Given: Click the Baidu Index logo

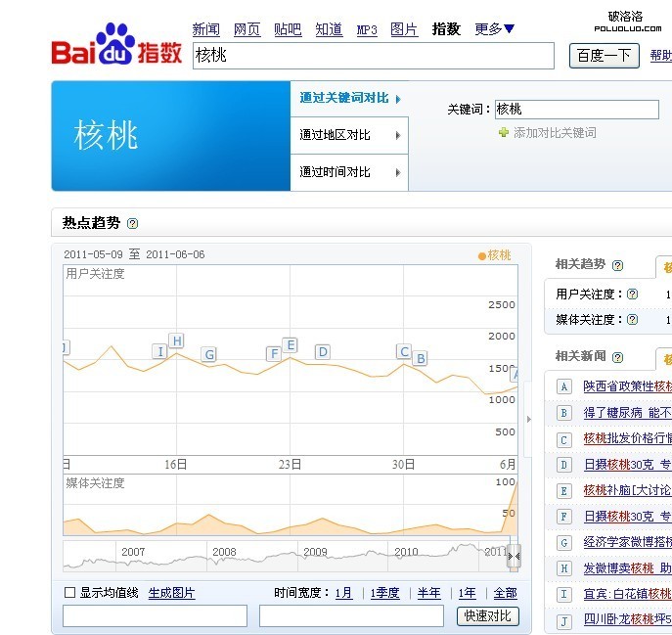Looking at the screenshot, I should click(116, 49).
